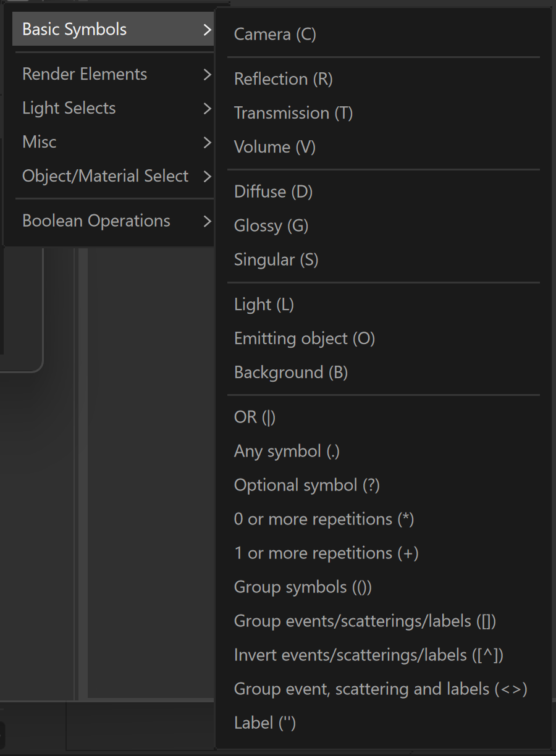Insert Transmission (T) symbol
This screenshot has width=556, height=756.
tap(384, 113)
